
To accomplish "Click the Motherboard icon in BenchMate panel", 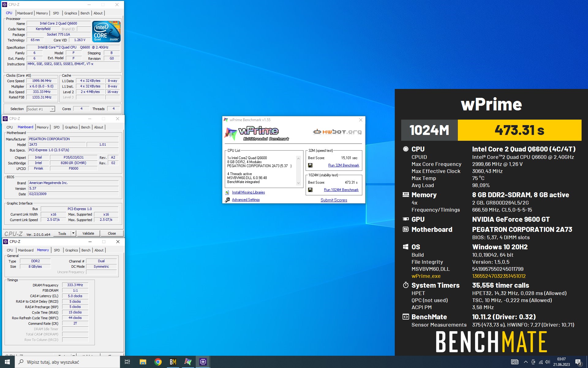I will tap(406, 229).
